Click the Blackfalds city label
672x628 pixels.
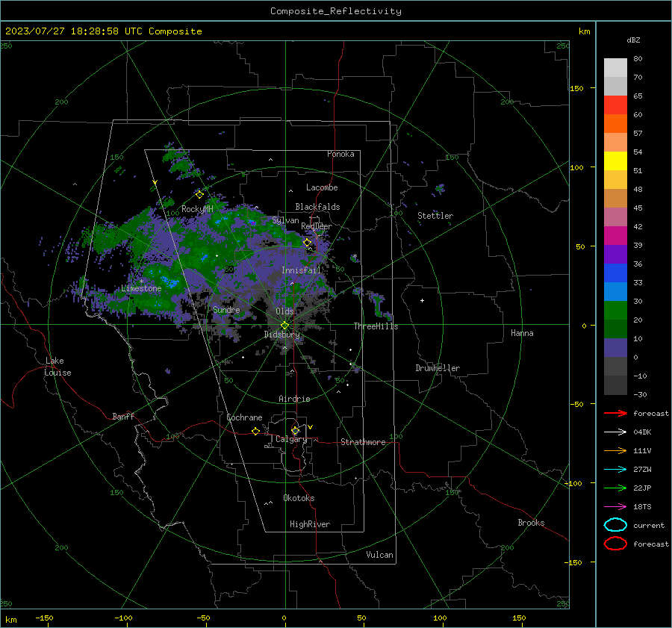tap(317, 207)
